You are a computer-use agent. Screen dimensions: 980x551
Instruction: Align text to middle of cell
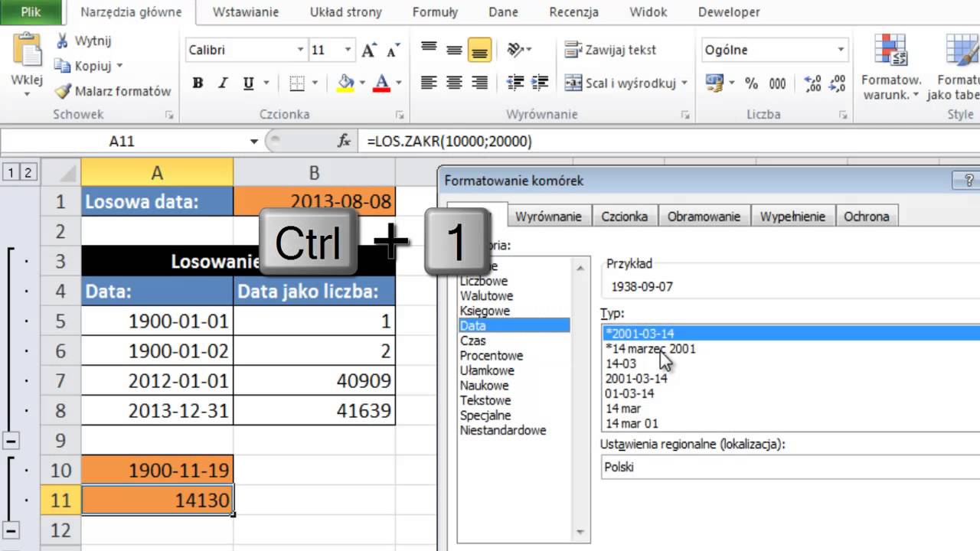[x=454, y=50]
